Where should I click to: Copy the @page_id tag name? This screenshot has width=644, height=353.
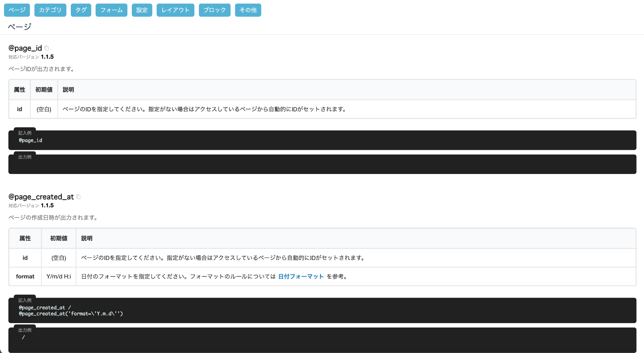tap(47, 48)
